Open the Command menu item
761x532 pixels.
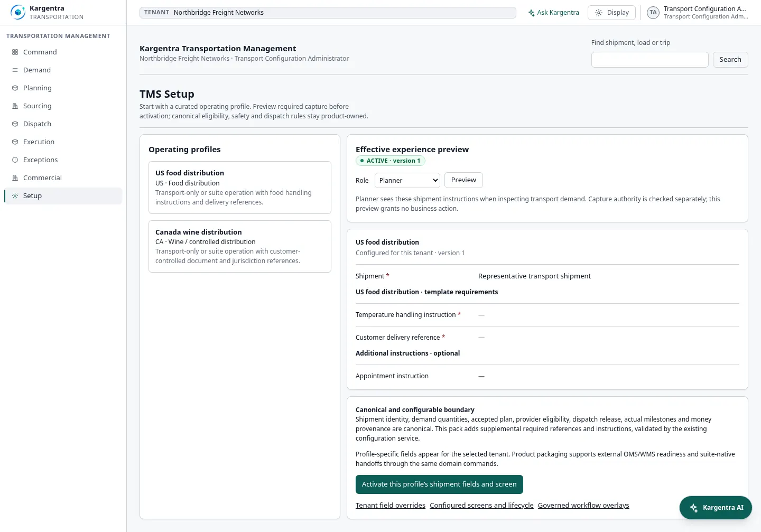click(x=63, y=52)
